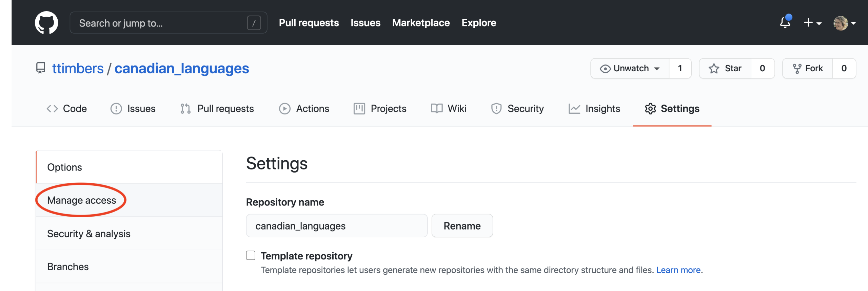The width and height of the screenshot is (868, 291).
Task: Click the GitHub Octocat logo
Action: click(x=46, y=23)
